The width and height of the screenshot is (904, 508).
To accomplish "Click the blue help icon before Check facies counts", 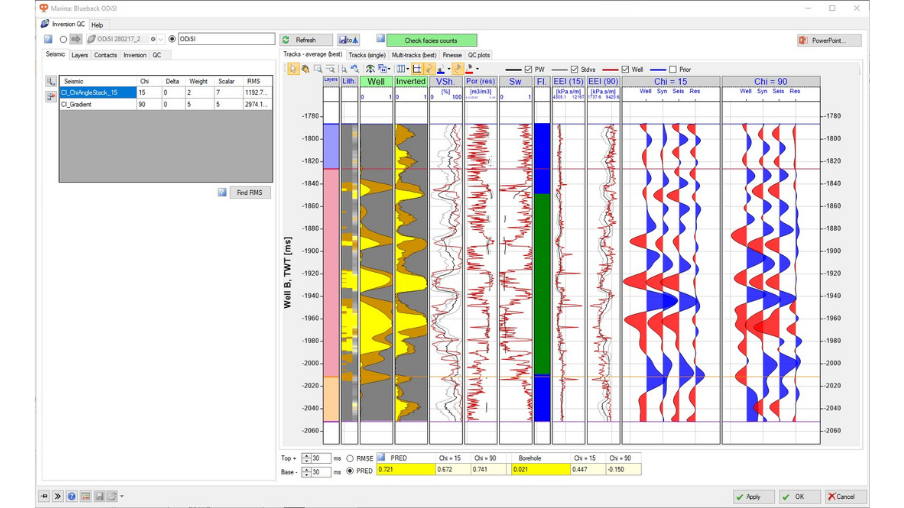I will click(381, 39).
